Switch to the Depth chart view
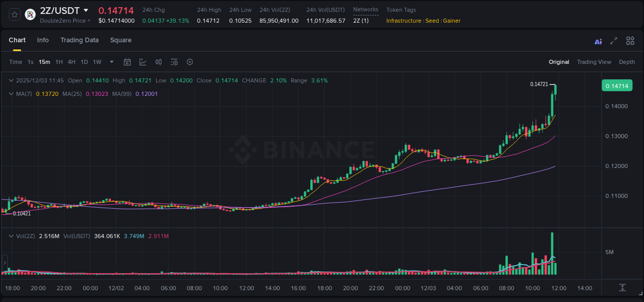 click(x=627, y=62)
